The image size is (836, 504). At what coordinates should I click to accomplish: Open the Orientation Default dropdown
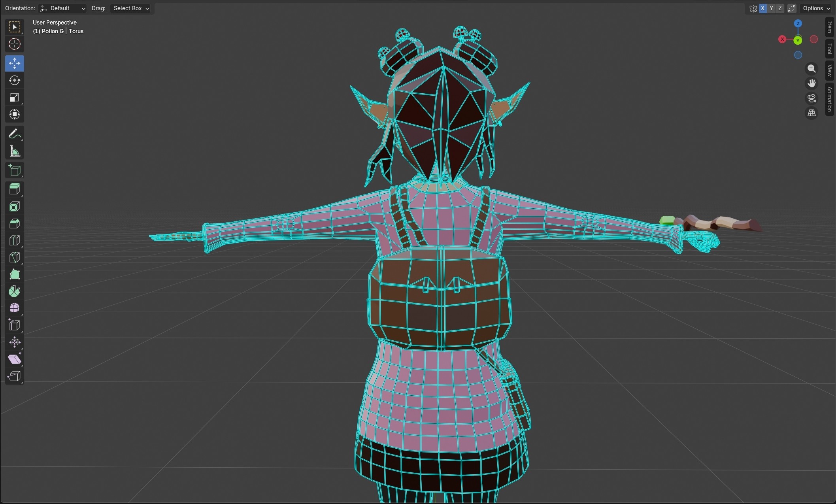click(x=62, y=8)
